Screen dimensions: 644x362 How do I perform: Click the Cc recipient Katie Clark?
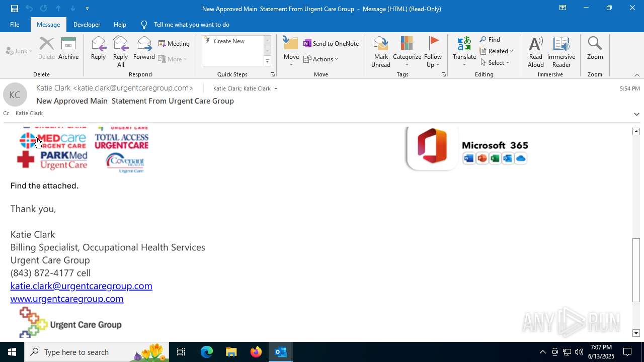pos(29,113)
